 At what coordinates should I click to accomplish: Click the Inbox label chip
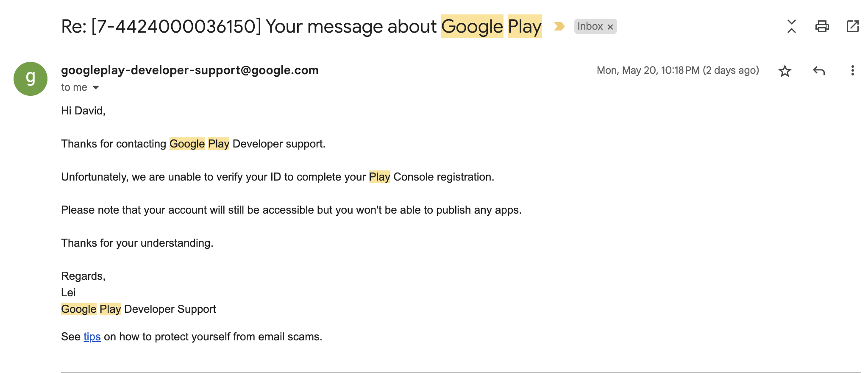tap(590, 26)
